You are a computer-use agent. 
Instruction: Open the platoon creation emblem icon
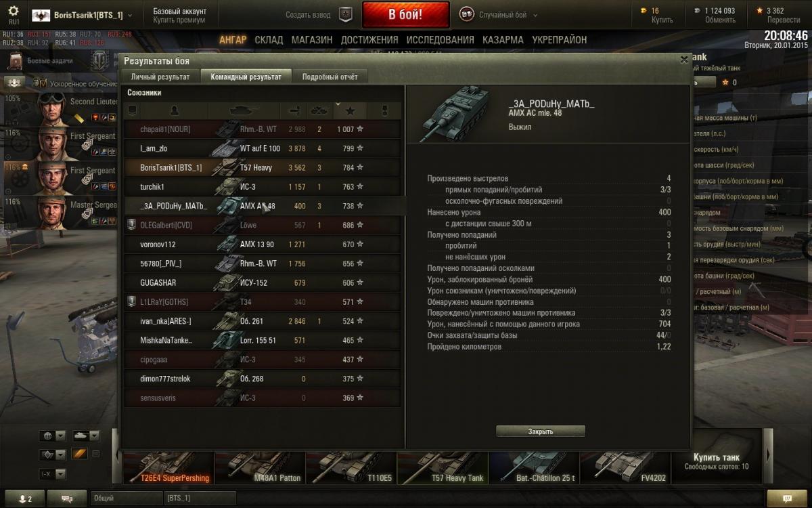346,14
